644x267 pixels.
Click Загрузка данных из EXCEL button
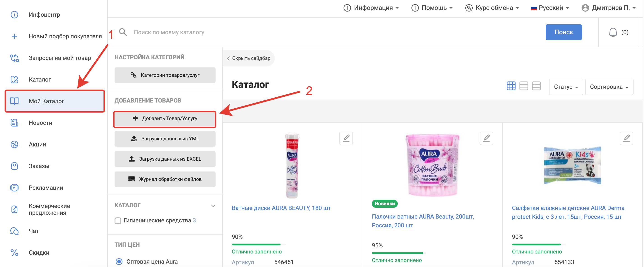(165, 159)
